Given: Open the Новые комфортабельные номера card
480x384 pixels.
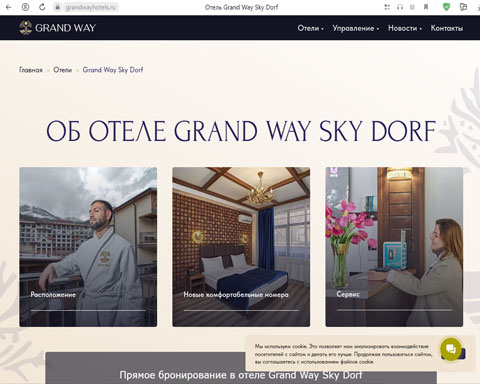Looking at the screenshot, I should tap(241, 247).
